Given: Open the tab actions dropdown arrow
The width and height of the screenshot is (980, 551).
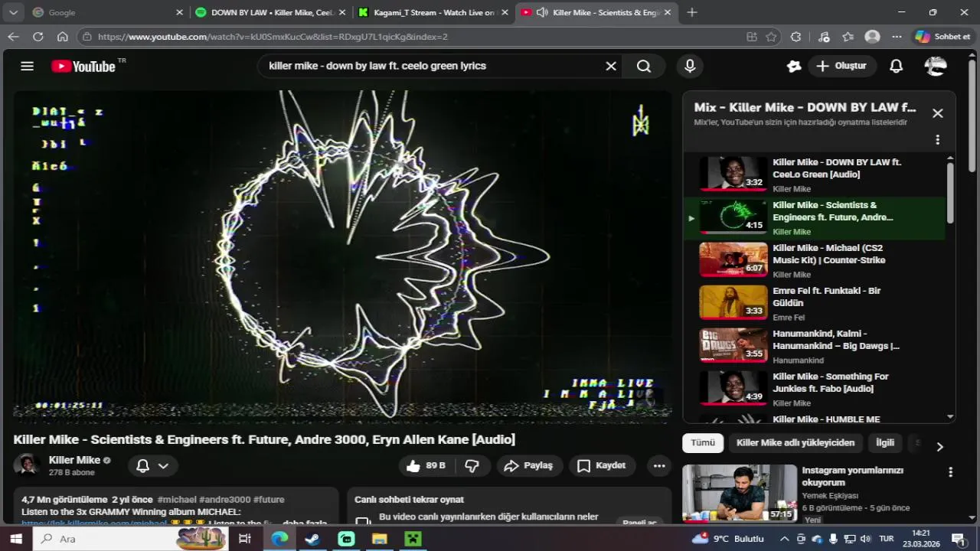Looking at the screenshot, I should (x=13, y=12).
